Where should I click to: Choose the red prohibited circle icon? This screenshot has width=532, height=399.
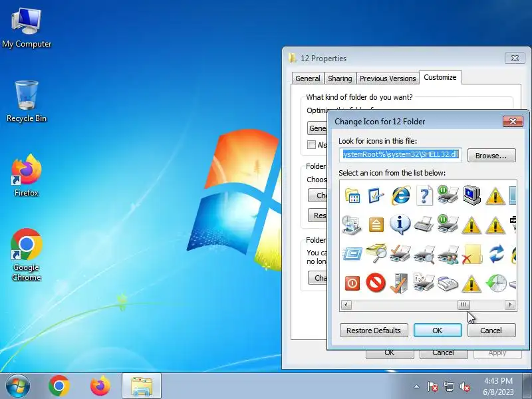376,282
